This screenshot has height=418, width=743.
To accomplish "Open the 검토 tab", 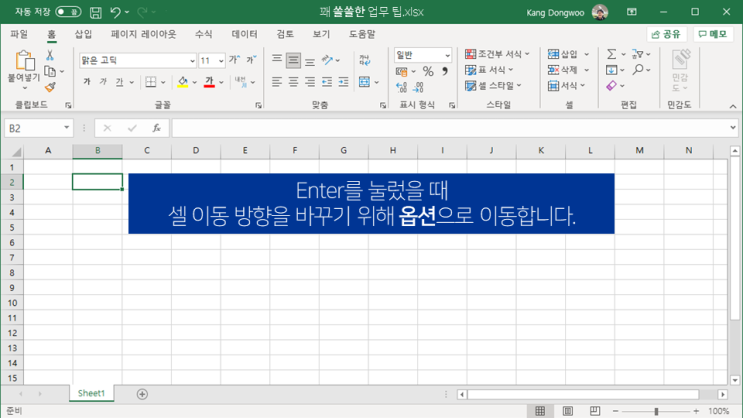I will tap(285, 34).
